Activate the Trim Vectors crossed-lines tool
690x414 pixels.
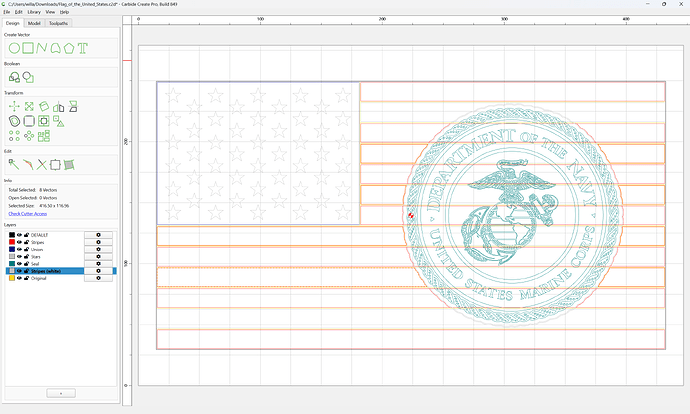tap(41, 165)
